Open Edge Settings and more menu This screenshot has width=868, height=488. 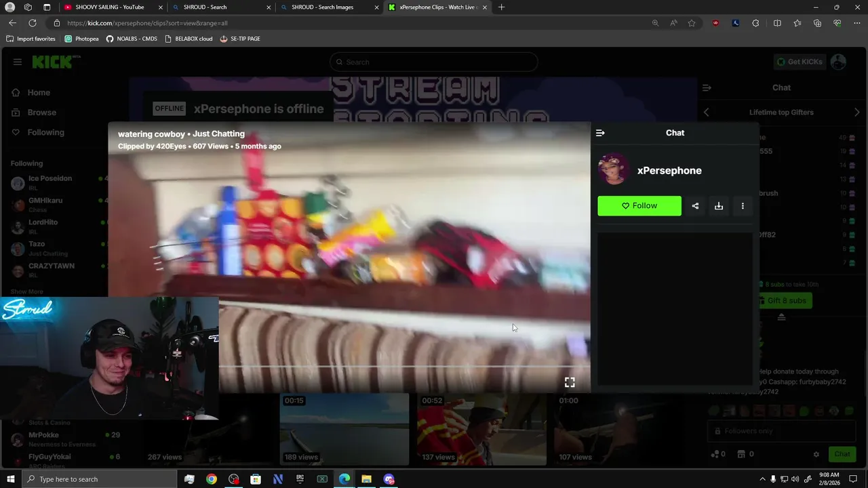tap(857, 23)
